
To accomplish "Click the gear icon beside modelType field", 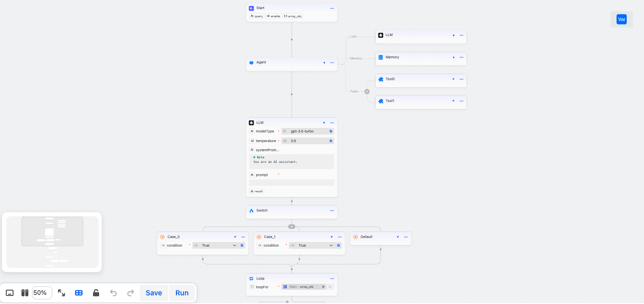I will click(331, 131).
